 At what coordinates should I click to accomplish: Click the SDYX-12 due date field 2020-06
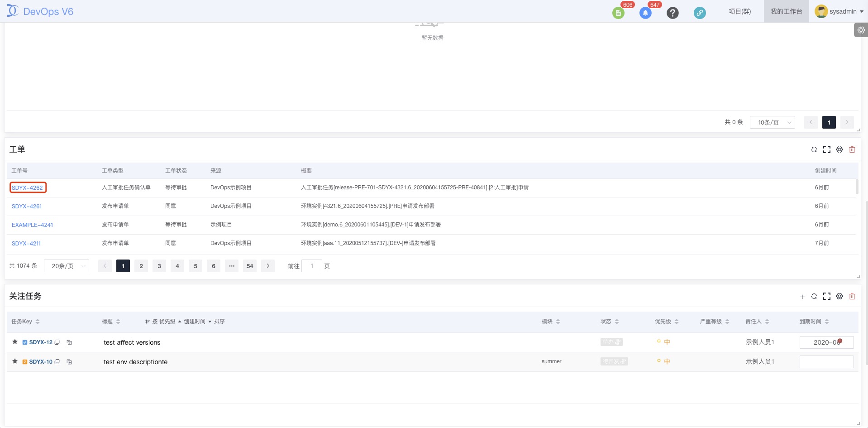point(826,342)
